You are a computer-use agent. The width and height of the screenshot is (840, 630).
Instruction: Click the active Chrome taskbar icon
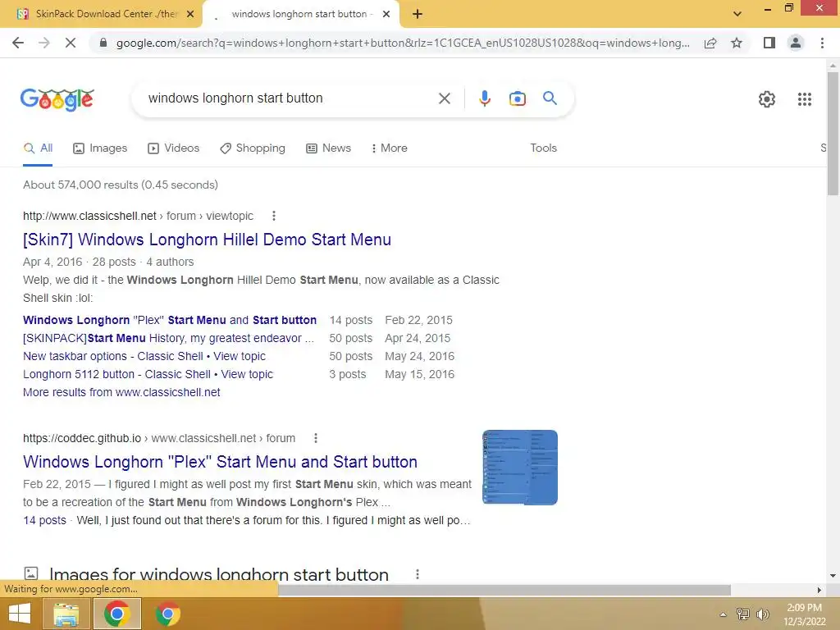pos(117,614)
